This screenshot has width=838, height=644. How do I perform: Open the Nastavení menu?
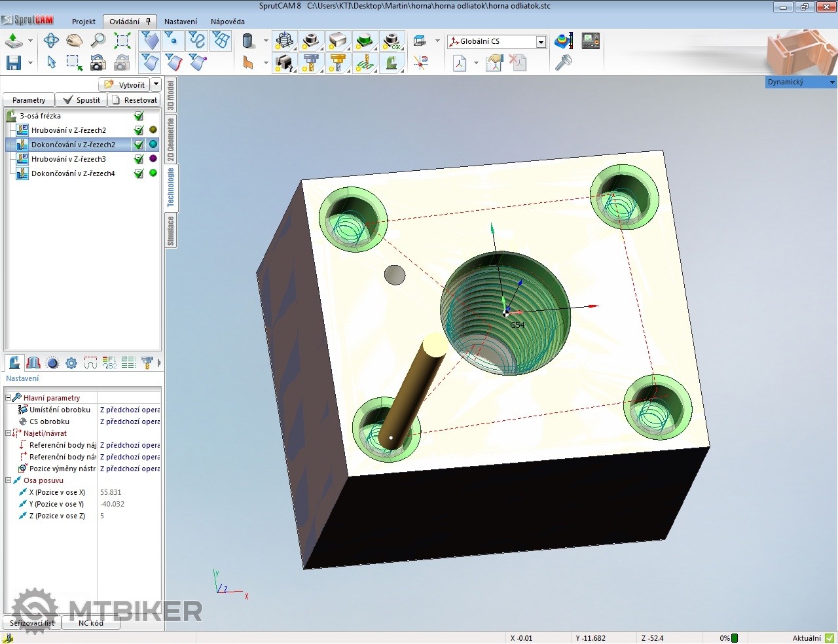(181, 22)
